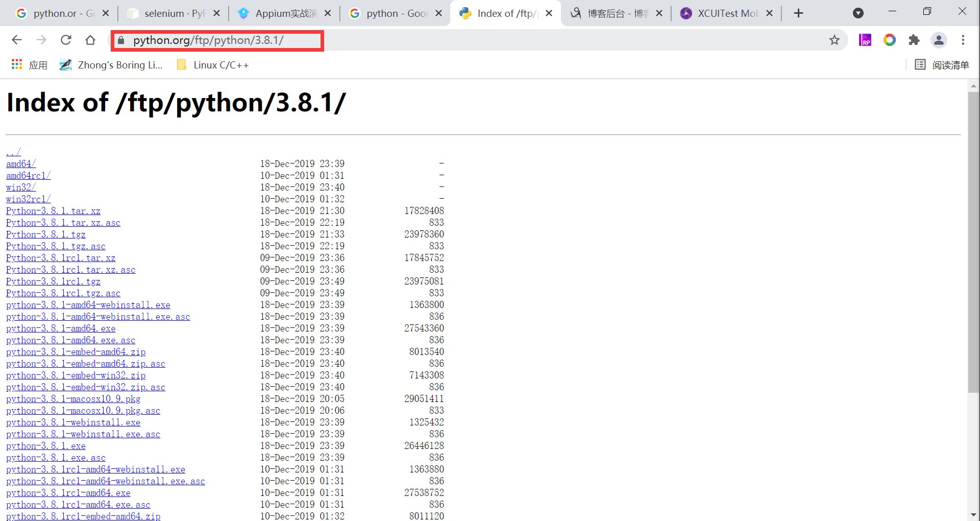Go back to the previous page
Image resolution: width=980 pixels, height=521 pixels.
(17, 40)
